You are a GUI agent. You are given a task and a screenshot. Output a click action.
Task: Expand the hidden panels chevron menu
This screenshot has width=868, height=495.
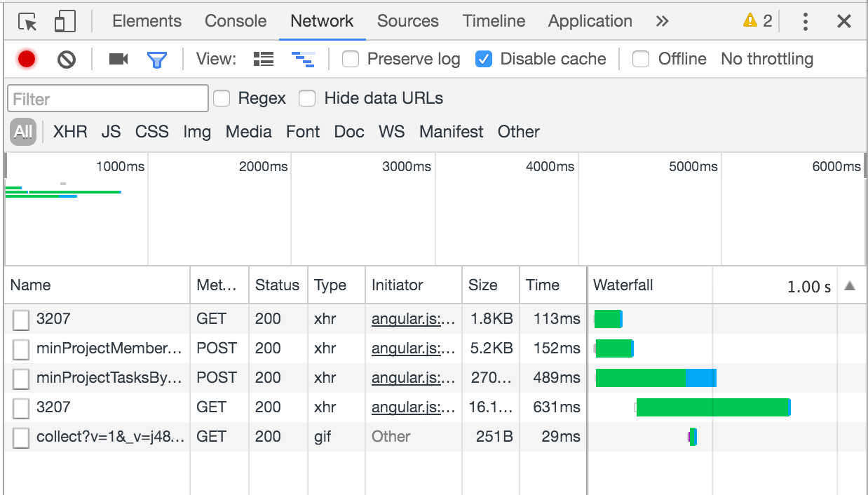(x=662, y=21)
